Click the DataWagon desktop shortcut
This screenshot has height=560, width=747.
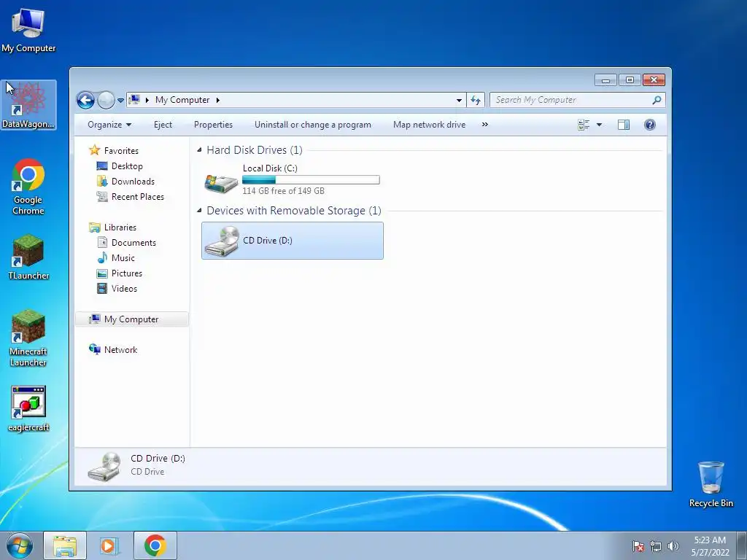28,105
